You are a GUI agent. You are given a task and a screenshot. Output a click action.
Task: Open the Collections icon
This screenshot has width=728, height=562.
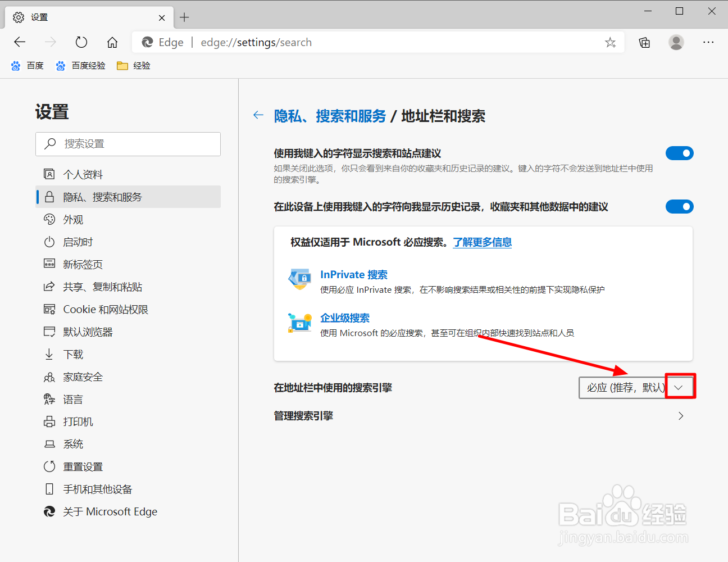coord(644,42)
